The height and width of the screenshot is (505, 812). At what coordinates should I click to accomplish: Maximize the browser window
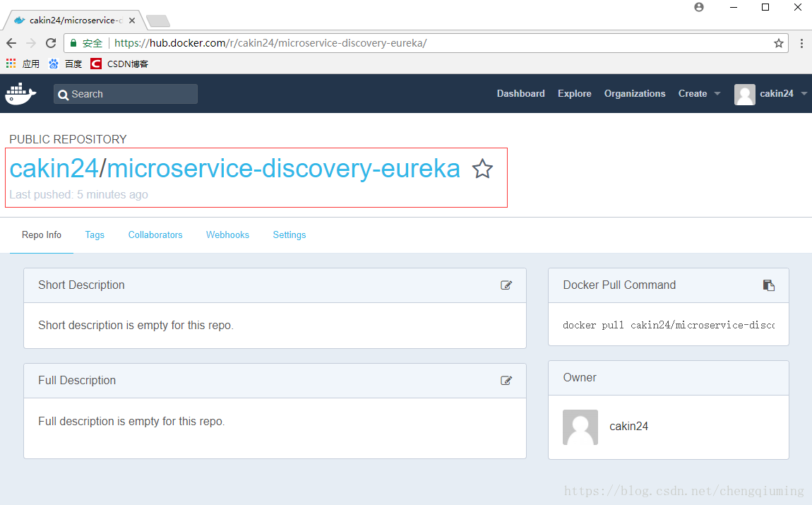click(x=765, y=7)
